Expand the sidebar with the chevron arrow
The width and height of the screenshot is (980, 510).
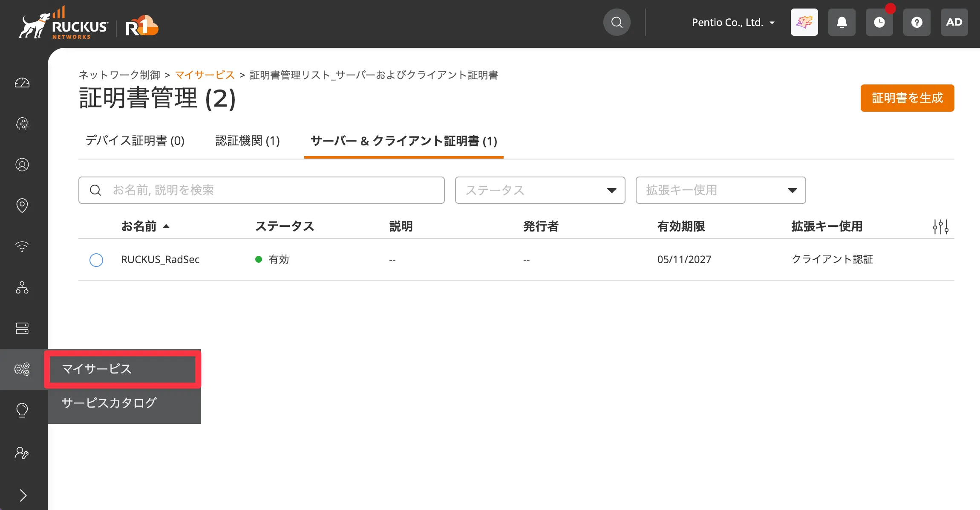(23, 496)
